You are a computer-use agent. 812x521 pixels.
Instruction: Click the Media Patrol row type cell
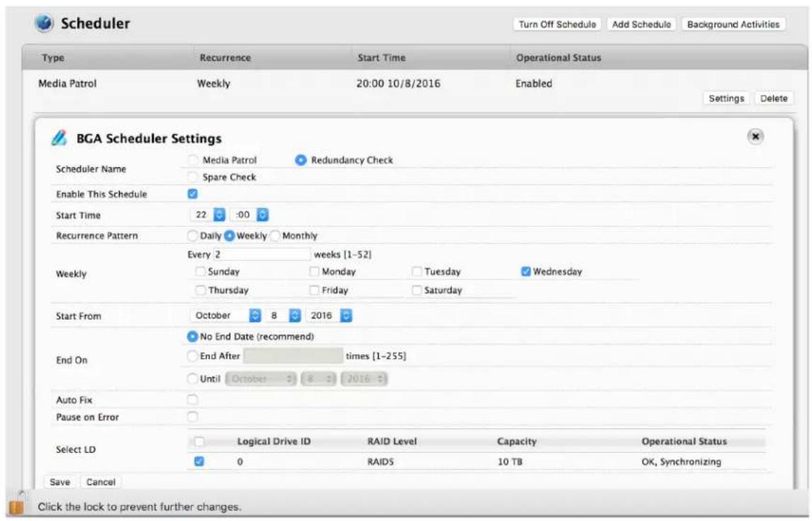click(x=67, y=84)
